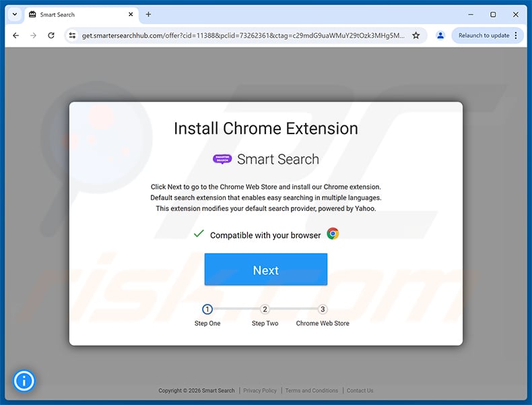This screenshot has width=532, height=405.
Task: Open site information icon in address bar
Action: (72, 35)
